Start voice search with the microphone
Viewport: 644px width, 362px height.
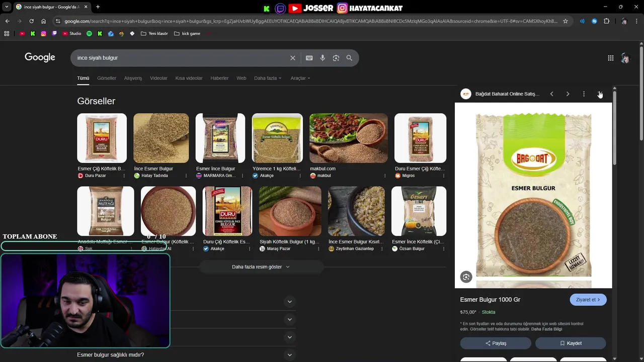[323, 58]
